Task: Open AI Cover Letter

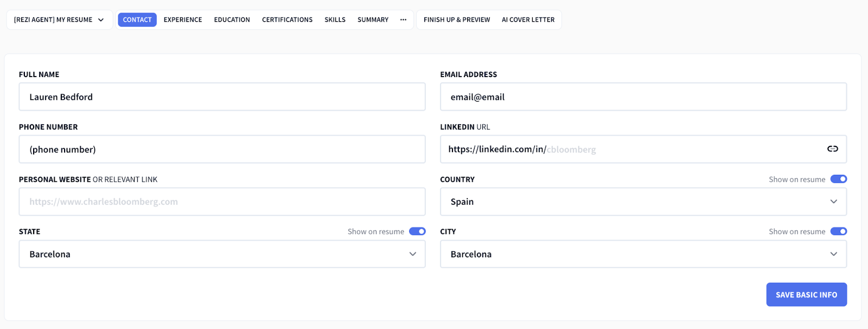Action: [528, 20]
